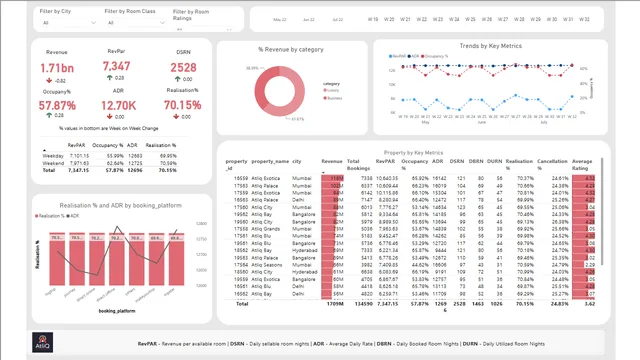Screen dimensions: 640x360
Task: Click the 1.71bn Revenue card value
Action: coord(57,68)
